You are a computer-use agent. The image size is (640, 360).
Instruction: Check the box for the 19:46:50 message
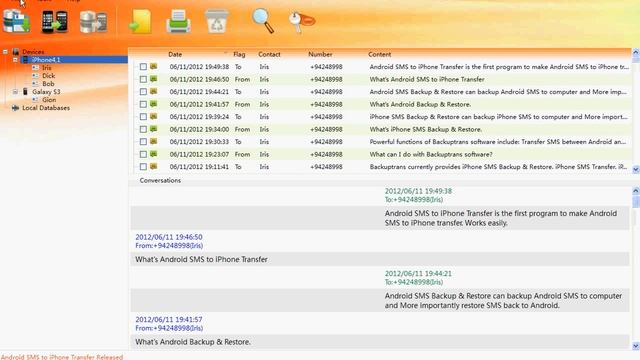click(143, 79)
